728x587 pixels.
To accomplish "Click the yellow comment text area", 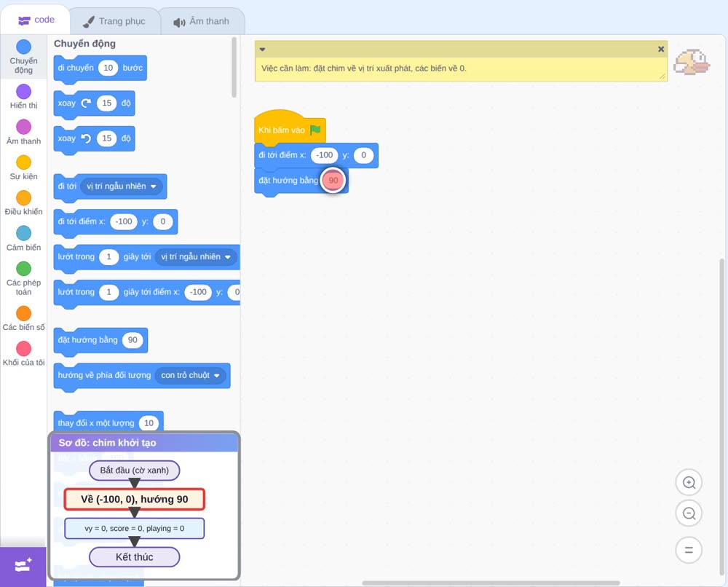I will [461, 68].
